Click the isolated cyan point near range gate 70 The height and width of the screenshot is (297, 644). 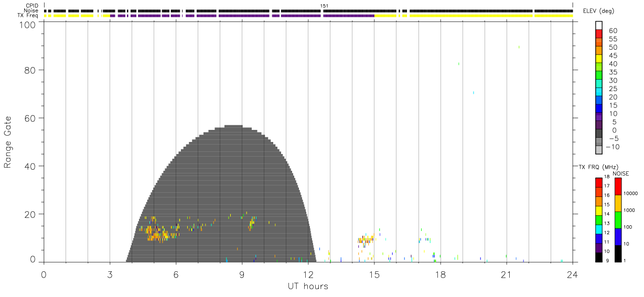click(473, 93)
